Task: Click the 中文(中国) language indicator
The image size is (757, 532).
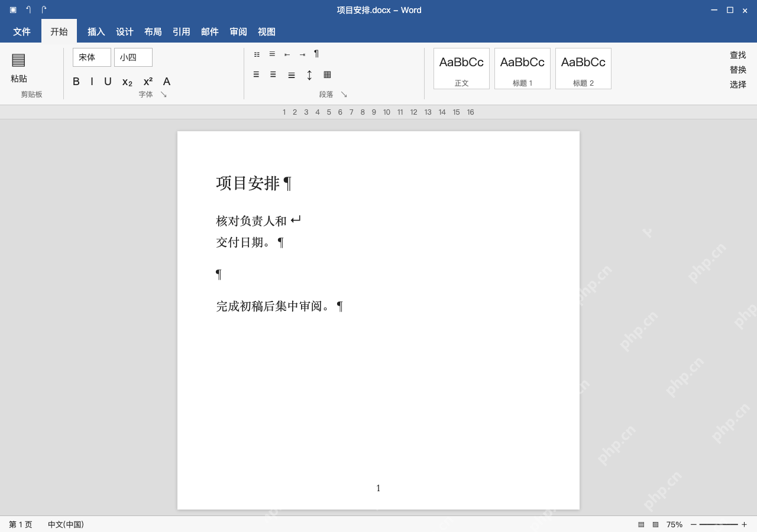Action: click(66, 524)
